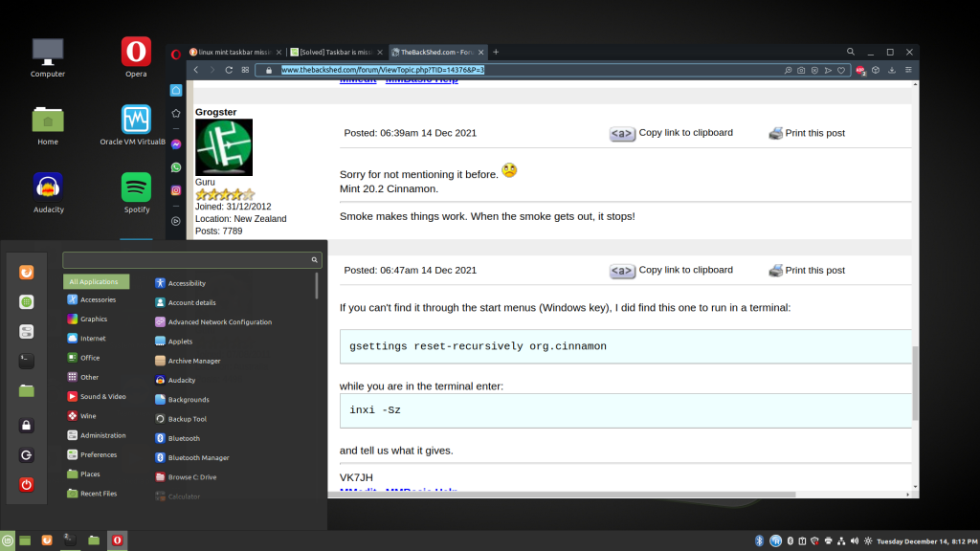Viewport: 980px width, 551px height.
Task: Open Instagram in the Opera sidebar
Action: (x=176, y=190)
